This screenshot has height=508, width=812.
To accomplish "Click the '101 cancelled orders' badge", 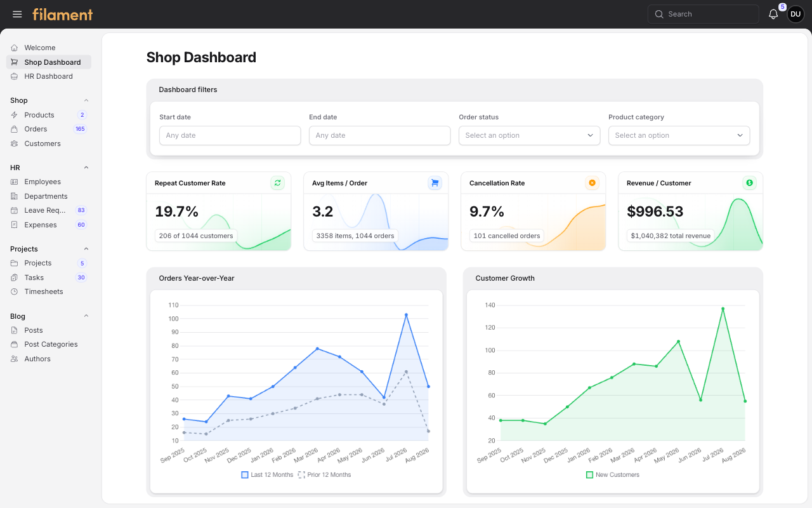I will (x=507, y=236).
